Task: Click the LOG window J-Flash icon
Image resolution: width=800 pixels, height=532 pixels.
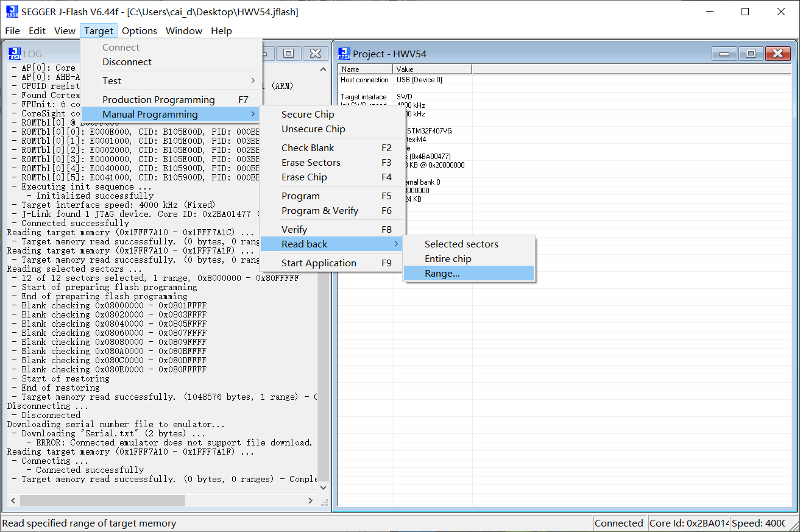Action: pyautogui.click(x=15, y=54)
